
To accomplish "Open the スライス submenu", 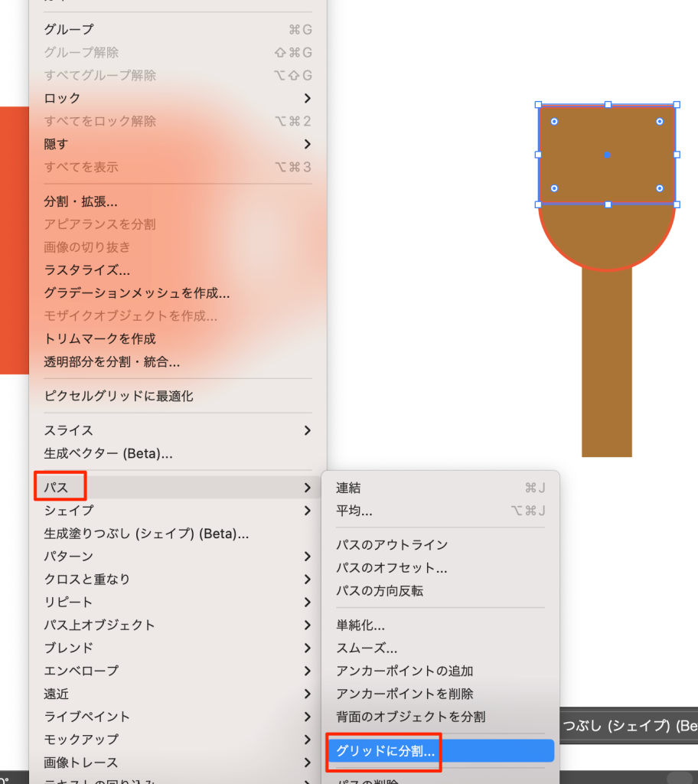I will tap(178, 430).
